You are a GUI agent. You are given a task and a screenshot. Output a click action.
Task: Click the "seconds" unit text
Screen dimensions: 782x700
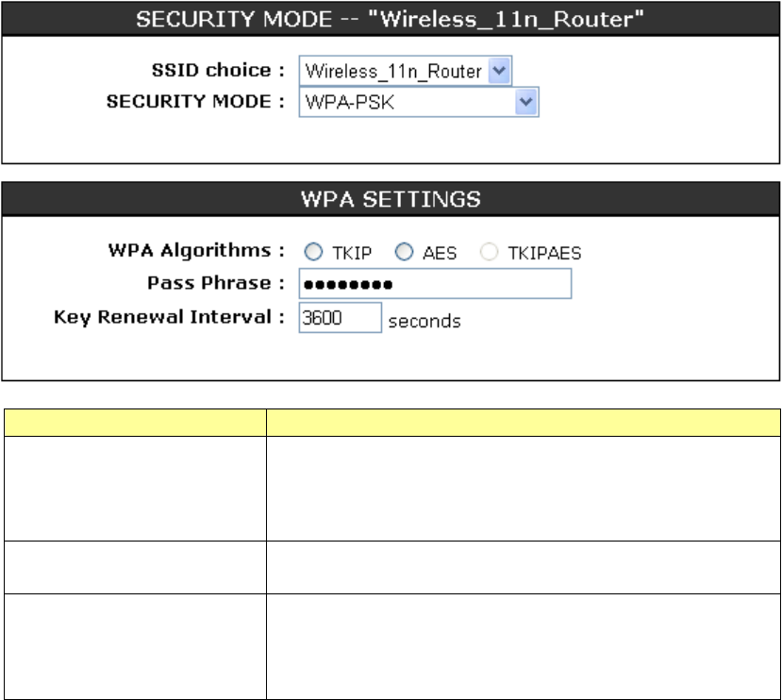pyautogui.click(x=424, y=321)
